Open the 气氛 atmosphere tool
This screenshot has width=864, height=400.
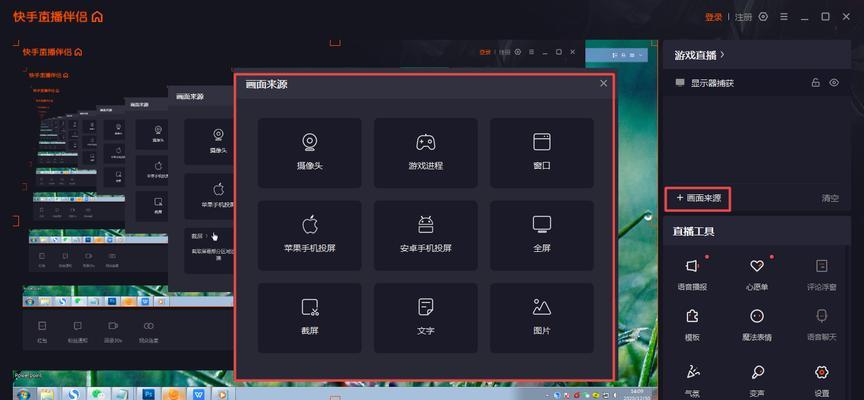692,381
